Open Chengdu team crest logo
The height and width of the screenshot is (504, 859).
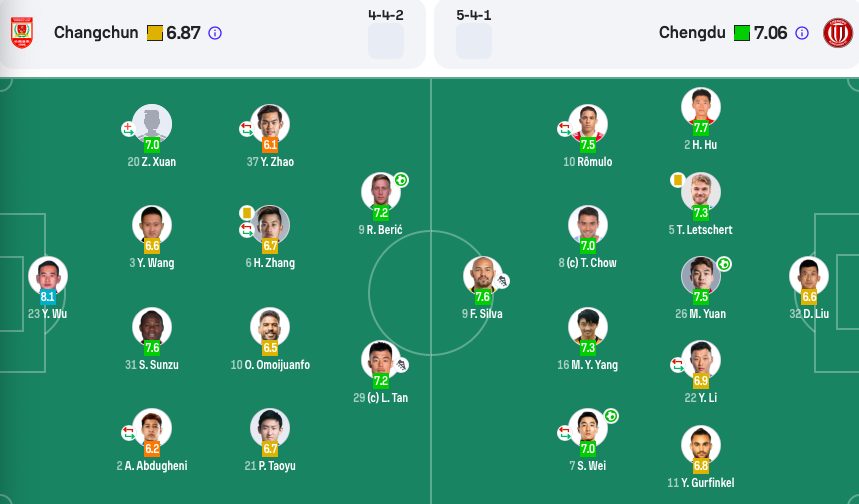[x=838, y=33]
